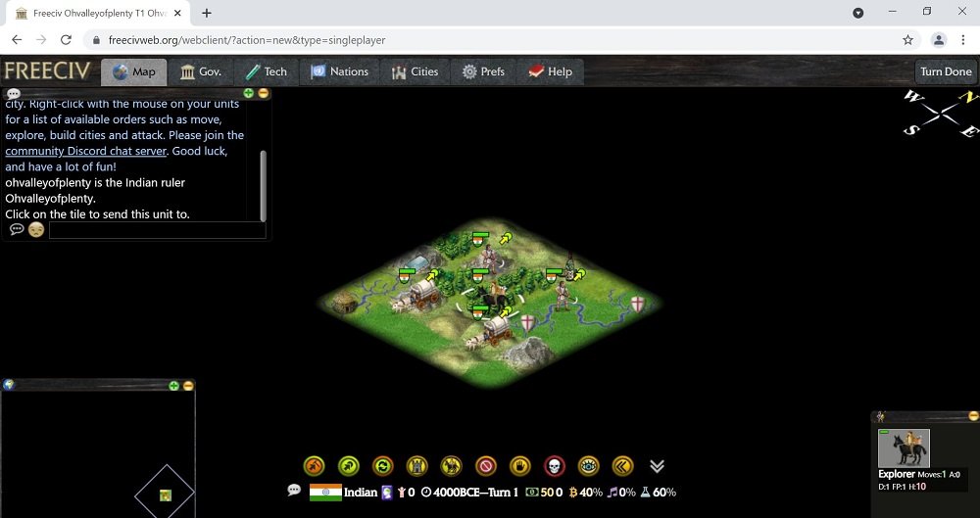Viewport: 980px width, 518px height.
Task: Open the Chrome profile avatar menu
Action: coord(938,40)
